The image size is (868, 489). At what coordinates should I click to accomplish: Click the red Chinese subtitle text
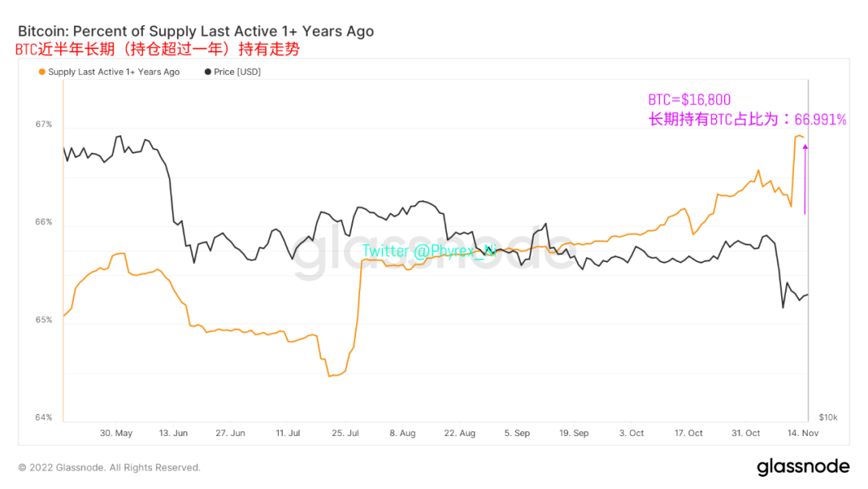[x=158, y=50]
